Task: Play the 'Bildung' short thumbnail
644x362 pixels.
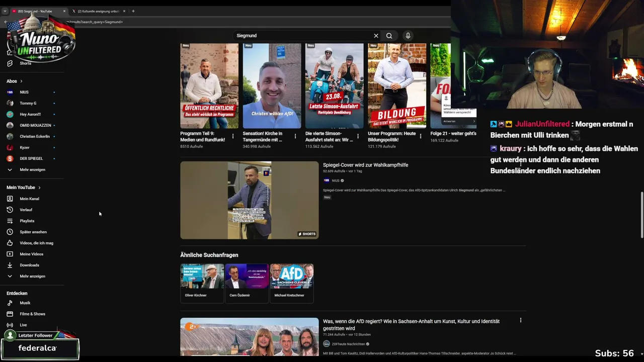Action: coord(397,86)
